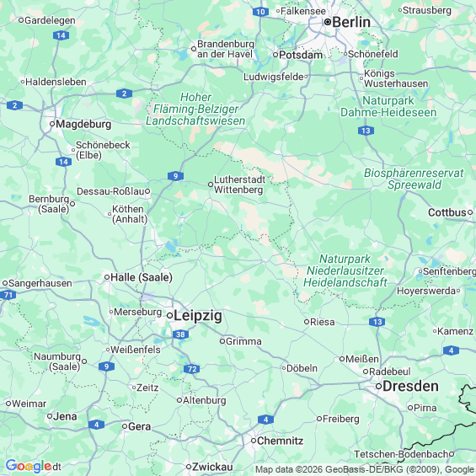The image size is (476, 476).
Task: Click the Map data copyright text
Action: point(365,469)
